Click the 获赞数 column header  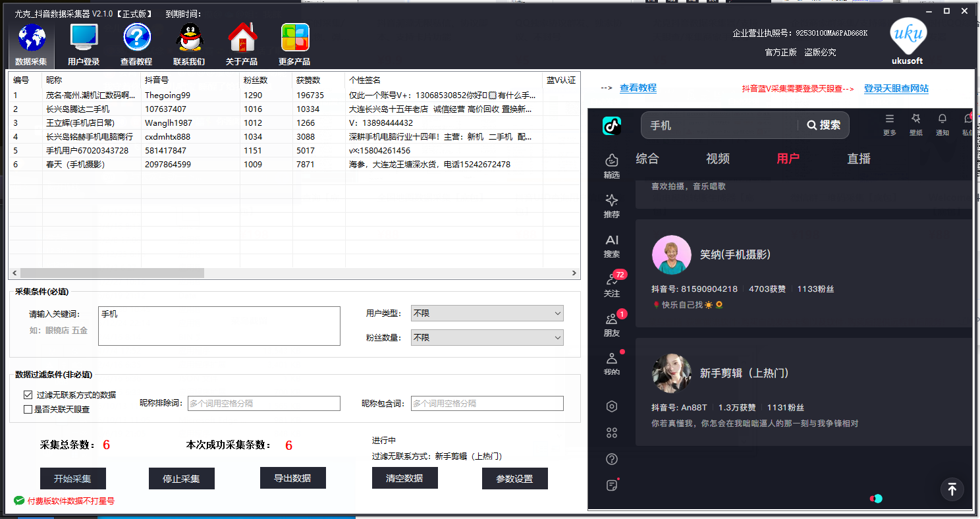click(x=319, y=80)
